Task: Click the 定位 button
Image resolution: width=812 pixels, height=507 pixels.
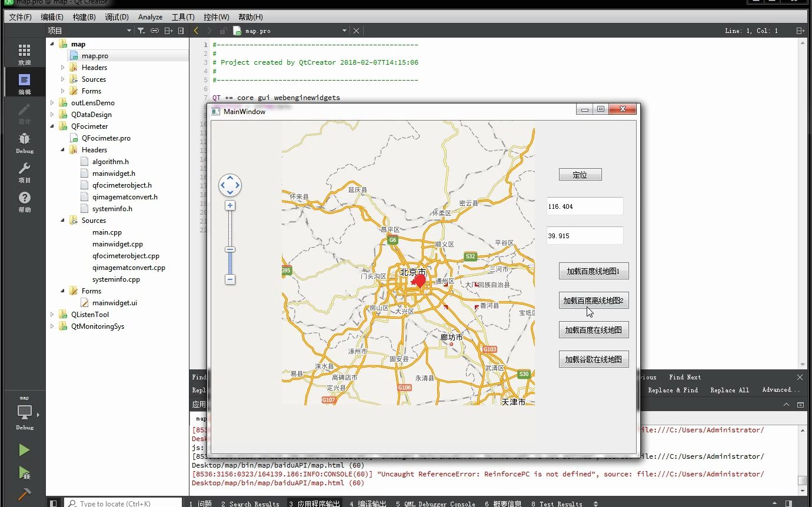Action: pyautogui.click(x=580, y=175)
